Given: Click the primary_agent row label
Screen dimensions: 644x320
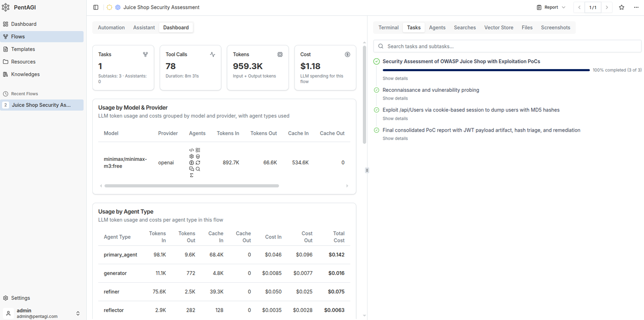Looking at the screenshot, I should tap(121, 255).
